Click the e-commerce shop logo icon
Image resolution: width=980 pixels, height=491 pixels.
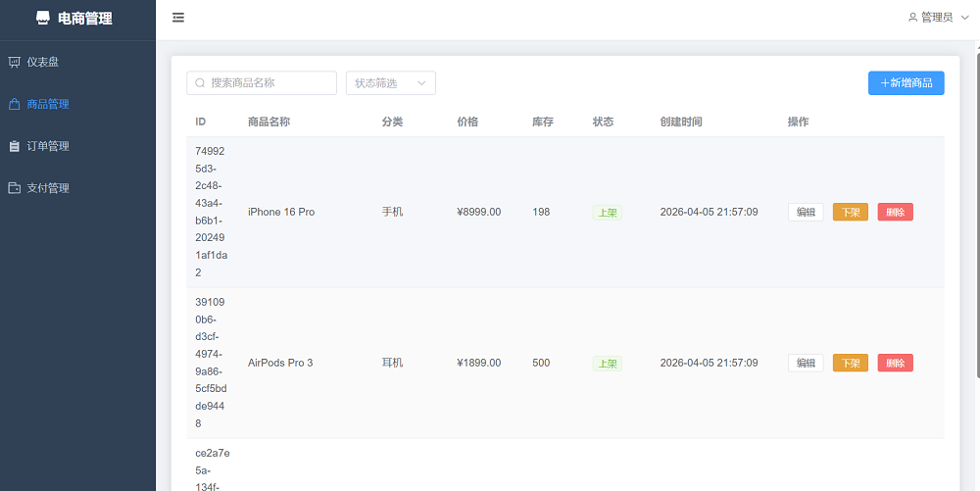[42, 18]
